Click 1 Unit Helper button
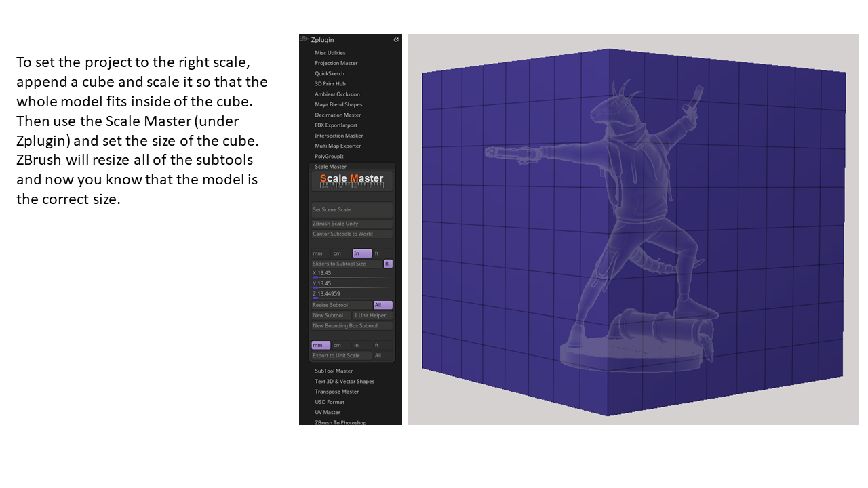This screenshot has width=868, height=488. click(372, 316)
